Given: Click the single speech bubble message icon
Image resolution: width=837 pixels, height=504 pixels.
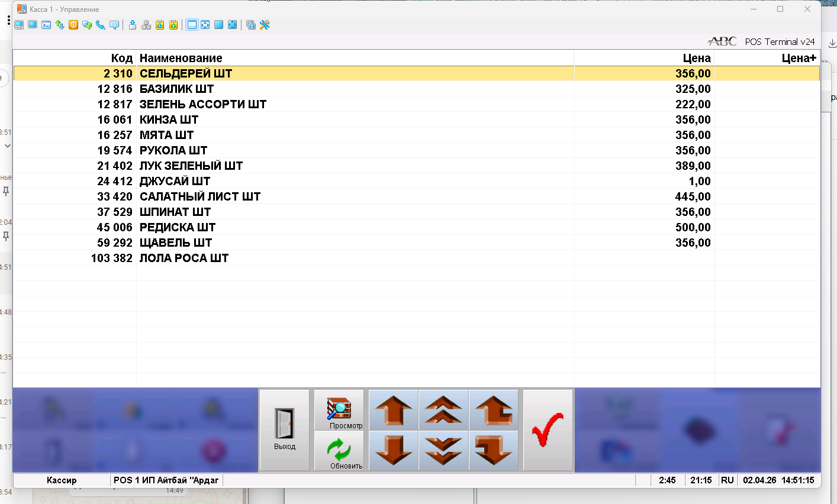Looking at the screenshot, I should [114, 25].
